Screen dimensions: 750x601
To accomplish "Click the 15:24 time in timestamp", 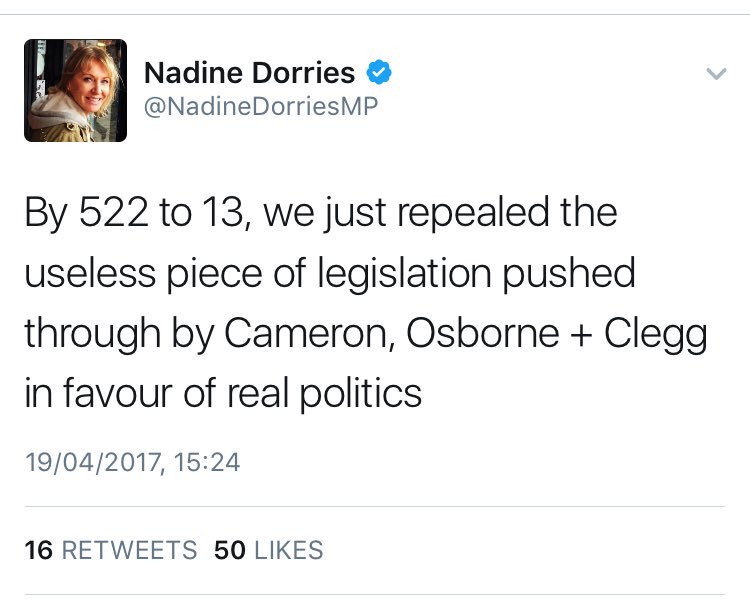I will click(209, 463).
